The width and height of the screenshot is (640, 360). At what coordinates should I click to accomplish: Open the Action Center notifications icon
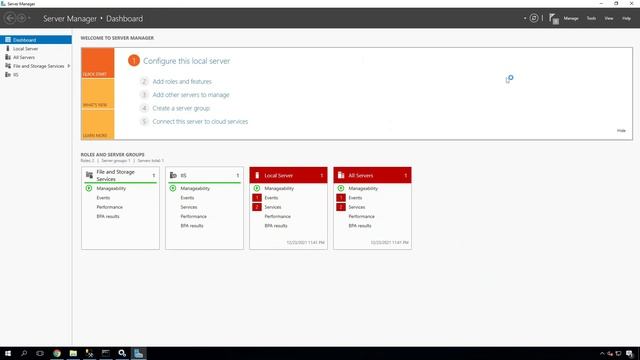point(630,353)
